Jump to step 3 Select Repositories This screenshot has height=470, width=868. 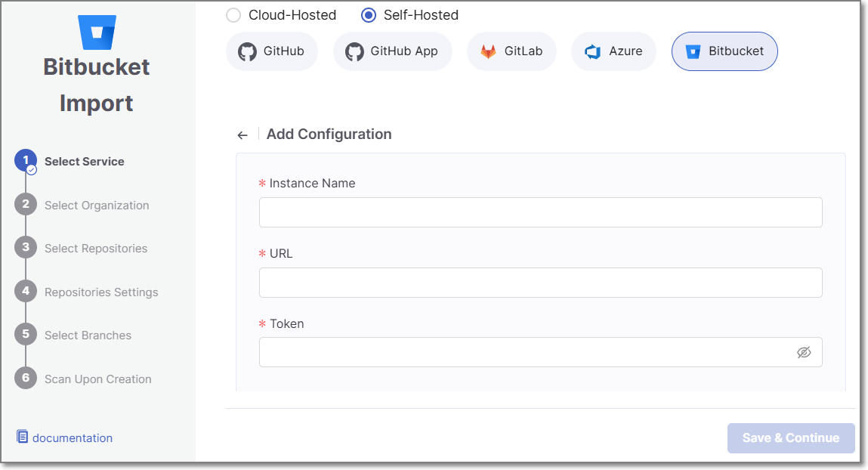pos(95,249)
